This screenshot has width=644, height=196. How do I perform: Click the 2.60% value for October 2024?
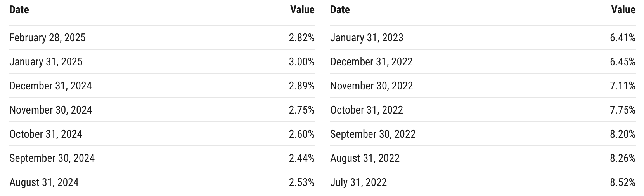(x=301, y=134)
